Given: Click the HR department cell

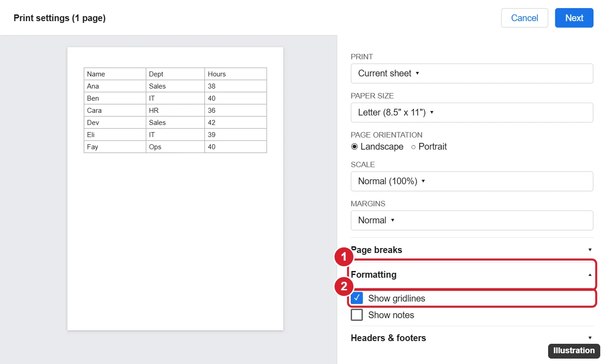Looking at the screenshot, I should 175,111.
